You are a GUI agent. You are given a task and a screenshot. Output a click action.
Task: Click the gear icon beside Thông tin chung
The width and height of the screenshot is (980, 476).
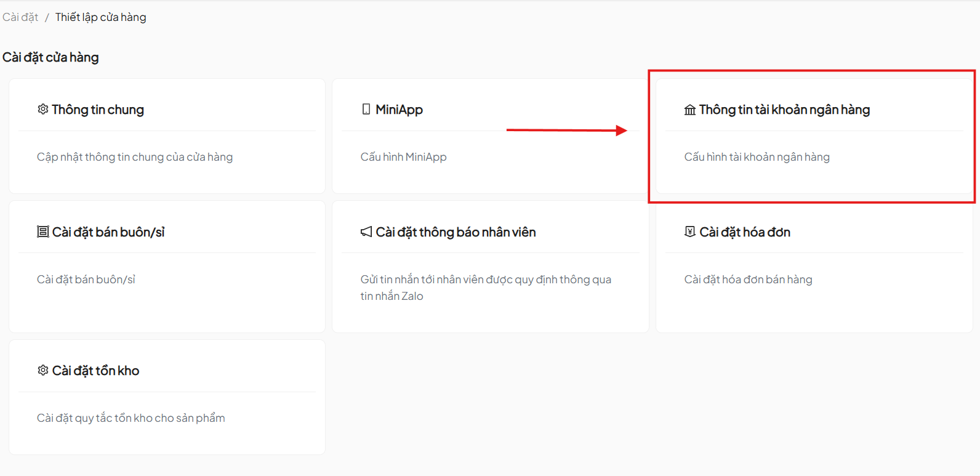[42, 110]
